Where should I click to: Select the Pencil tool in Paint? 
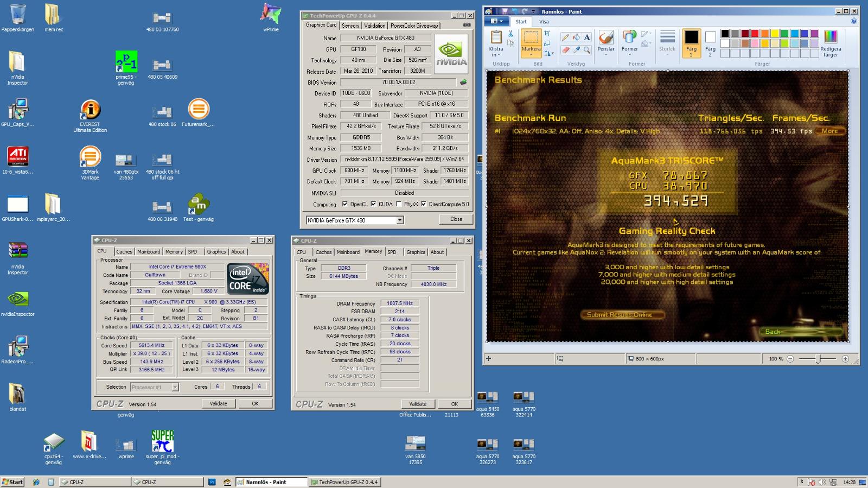click(565, 37)
